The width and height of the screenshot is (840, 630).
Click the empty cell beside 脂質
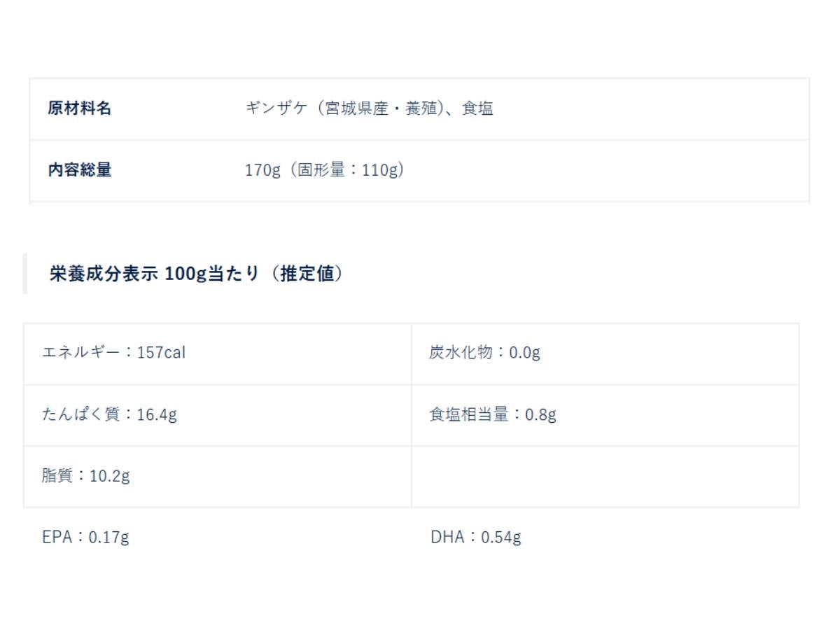[605, 477]
